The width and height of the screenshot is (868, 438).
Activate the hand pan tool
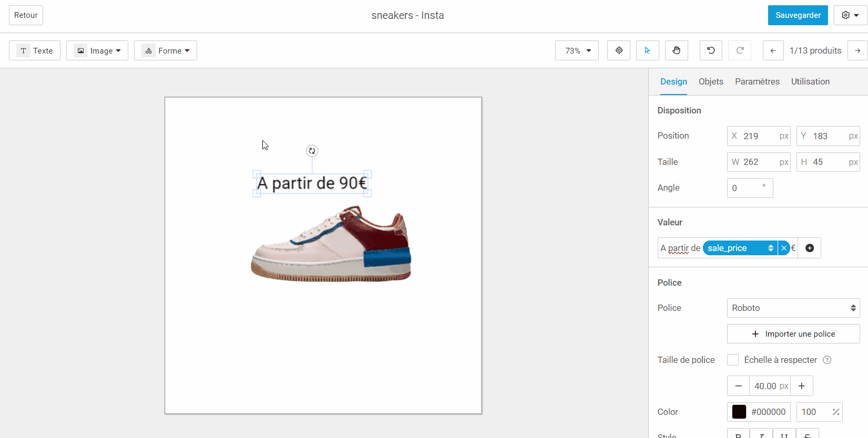(676, 50)
